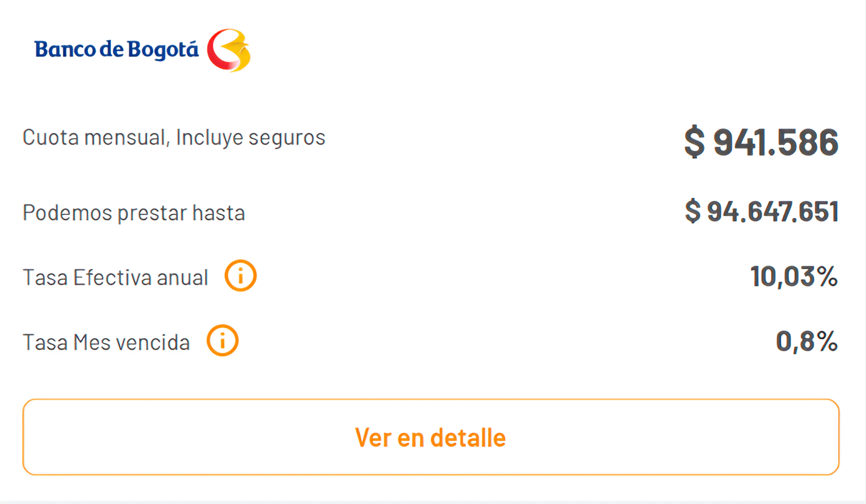866x504 pixels.
Task: Select the orange tooltip icon near Tasa Mes
Action: click(x=222, y=340)
